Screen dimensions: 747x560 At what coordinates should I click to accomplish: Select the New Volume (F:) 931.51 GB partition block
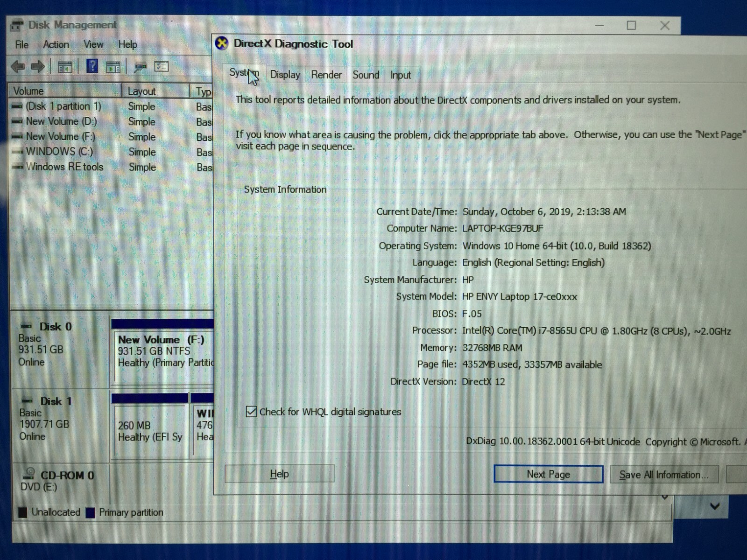coord(164,357)
